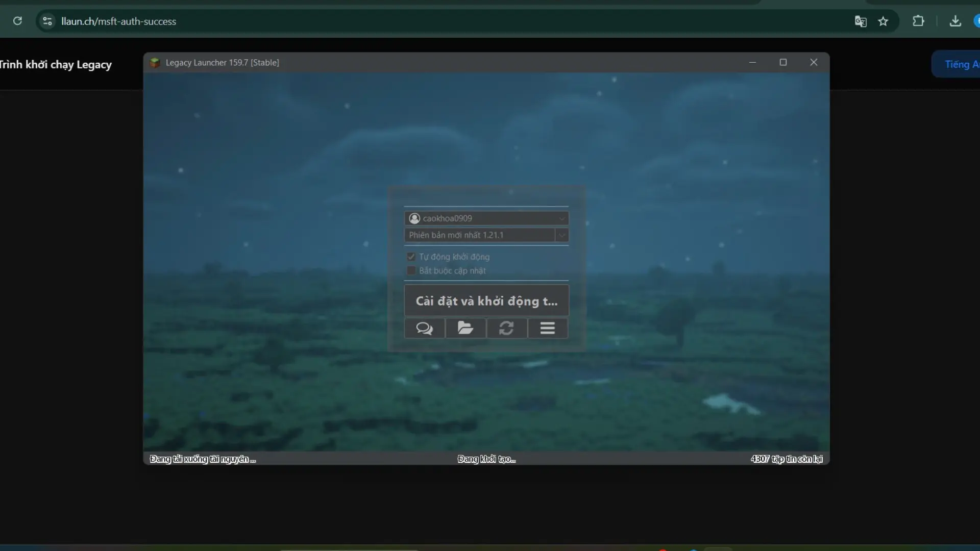Viewport: 980px width, 551px height.
Task: Open the launcher hamburger menu
Action: (548, 328)
